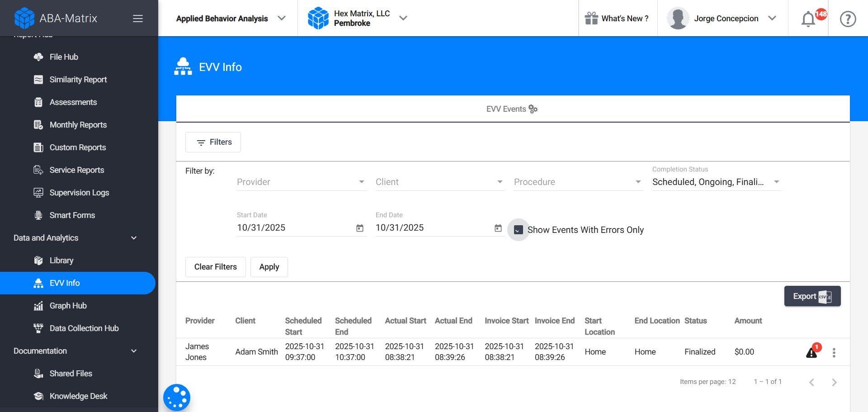Click the Start Date calendar icon
Image resolution: width=868 pixels, height=412 pixels.
pyautogui.click(x=360, y=228)
